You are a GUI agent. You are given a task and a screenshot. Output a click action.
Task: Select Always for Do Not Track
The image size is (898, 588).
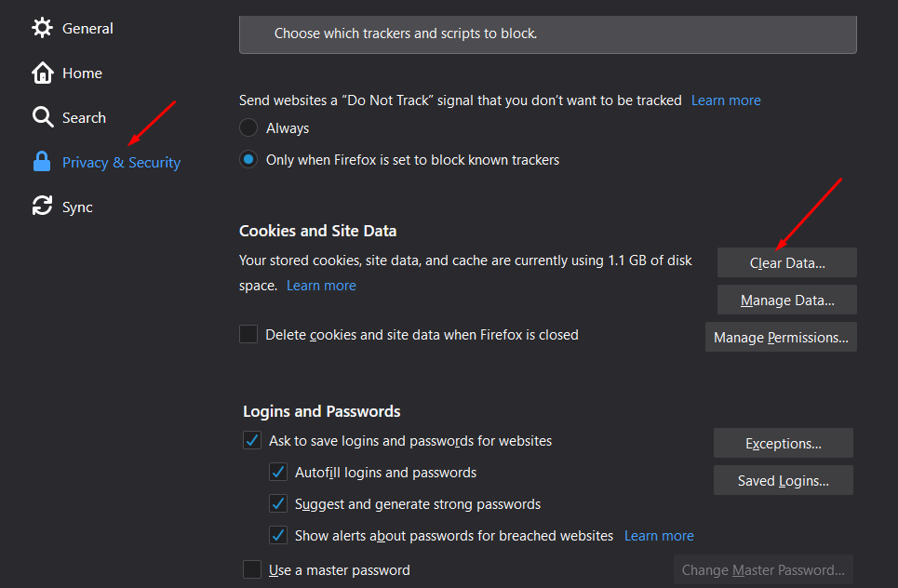tap(248, 127)
